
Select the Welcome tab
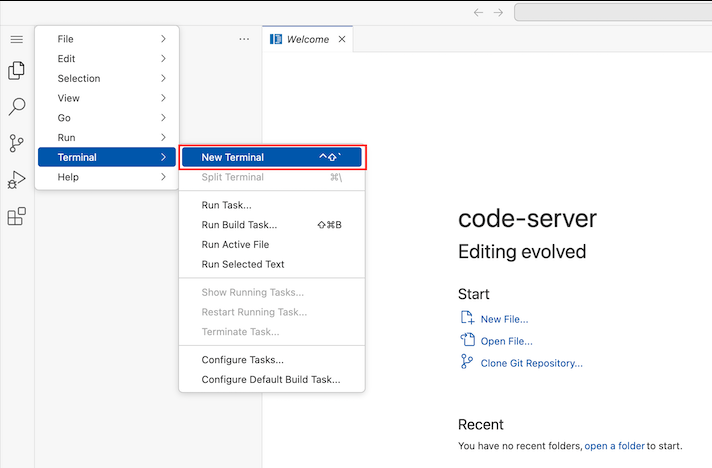click(307, 39)
